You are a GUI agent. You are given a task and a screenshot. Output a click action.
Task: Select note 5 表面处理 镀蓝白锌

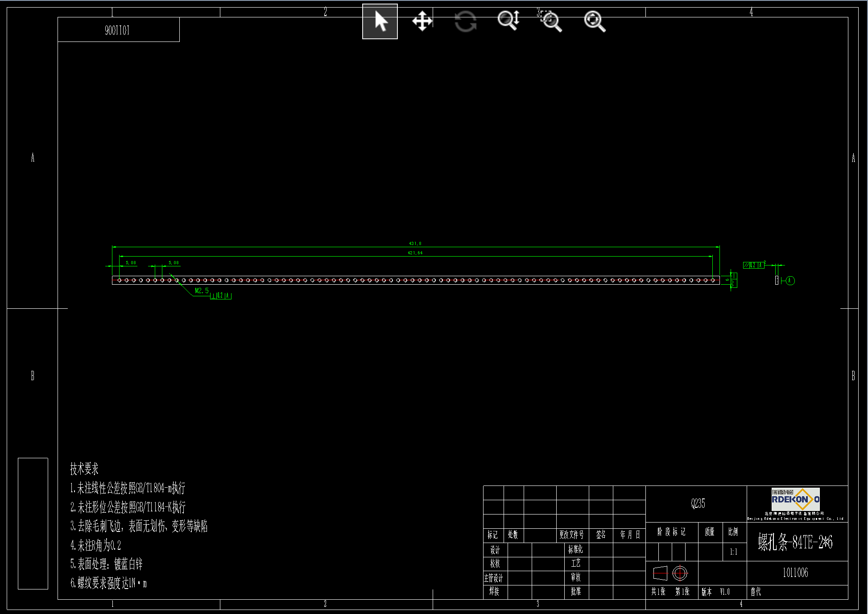[106, 564]
